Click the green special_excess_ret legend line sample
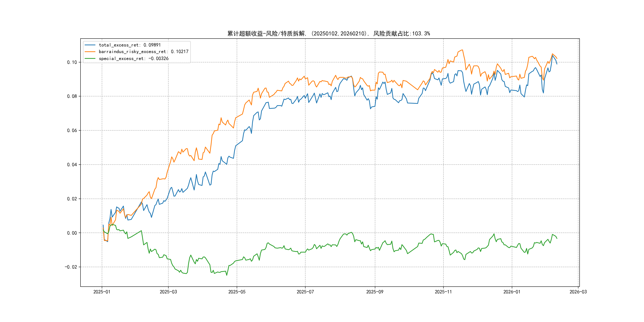 (90, 58)
